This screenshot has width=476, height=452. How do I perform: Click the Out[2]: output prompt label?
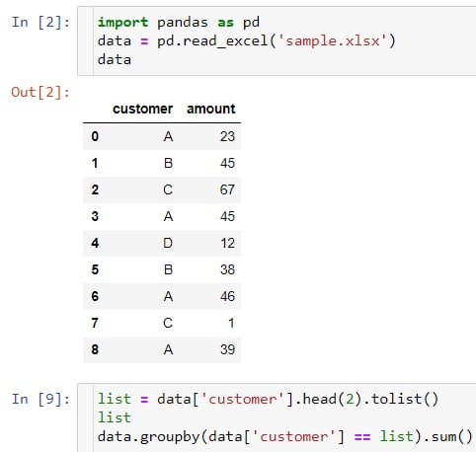40,92
